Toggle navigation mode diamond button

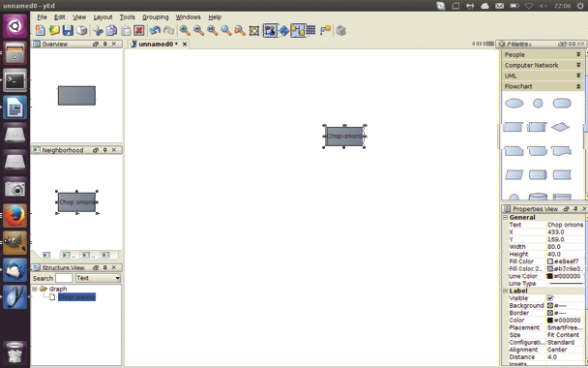(284, 30)
